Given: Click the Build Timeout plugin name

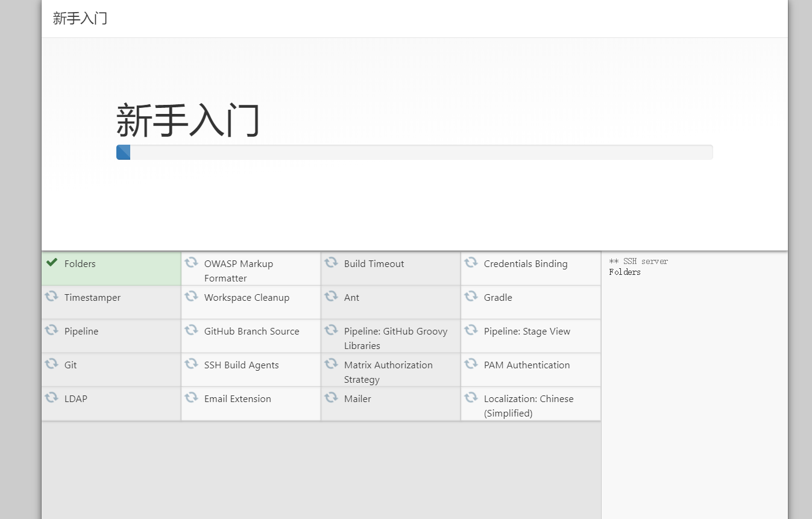Looking at the screenshot, I should click(x=374, y=264).
